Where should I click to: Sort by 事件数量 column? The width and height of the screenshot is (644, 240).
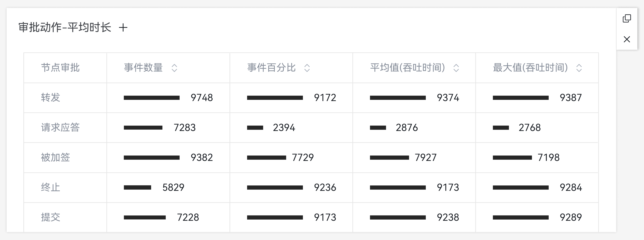174,68
